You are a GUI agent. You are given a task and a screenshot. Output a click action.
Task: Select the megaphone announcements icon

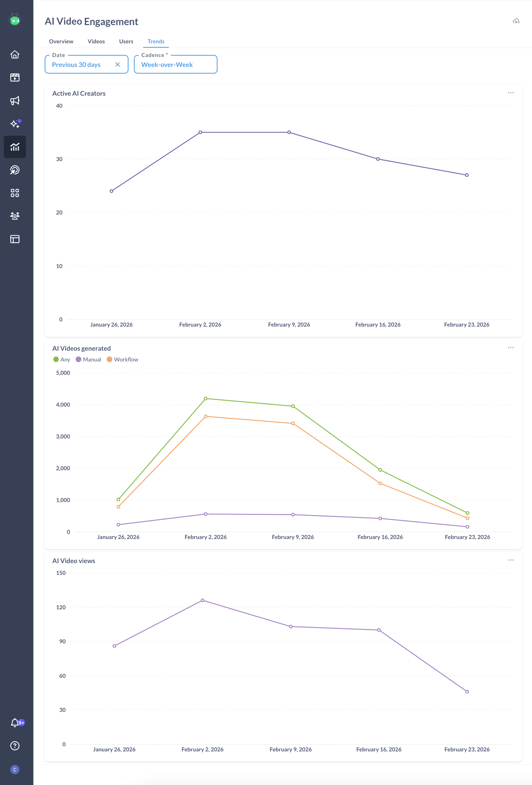point(15,100)
